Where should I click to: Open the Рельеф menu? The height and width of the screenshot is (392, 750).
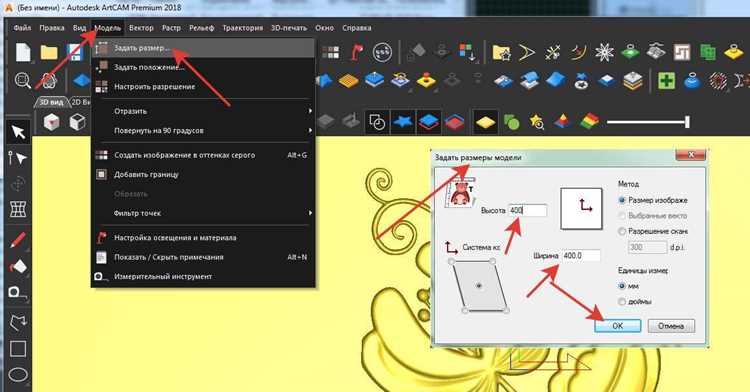click(201, 28)
